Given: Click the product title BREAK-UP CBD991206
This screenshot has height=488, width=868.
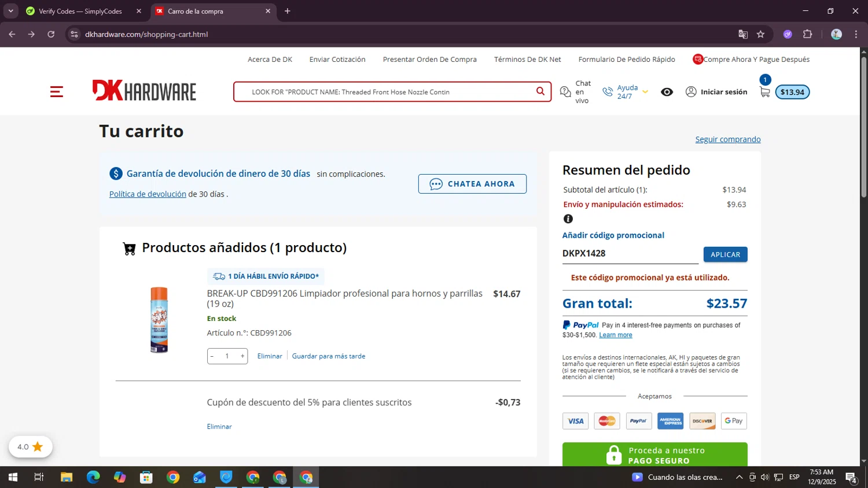Looking at the screenshot, I should (344, 298).
